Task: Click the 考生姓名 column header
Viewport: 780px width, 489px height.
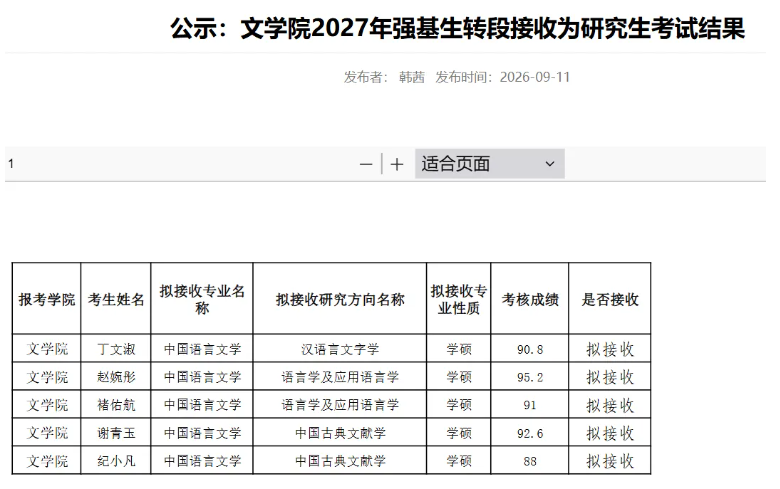Action: pyautogui.click(x=116, y=299)
